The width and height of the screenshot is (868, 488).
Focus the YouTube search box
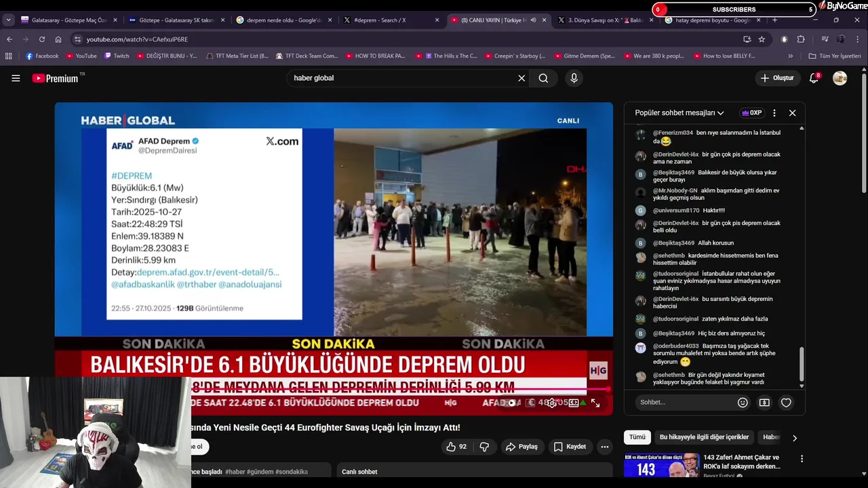[403, 78]
